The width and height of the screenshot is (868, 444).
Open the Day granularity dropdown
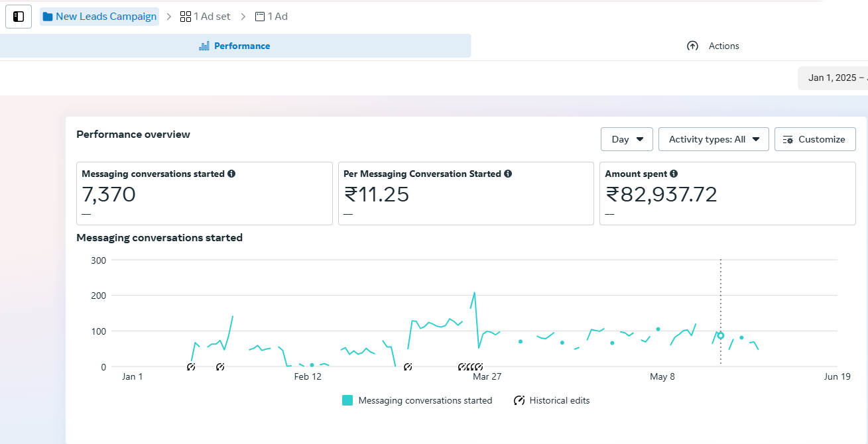(x=627, y=139)
